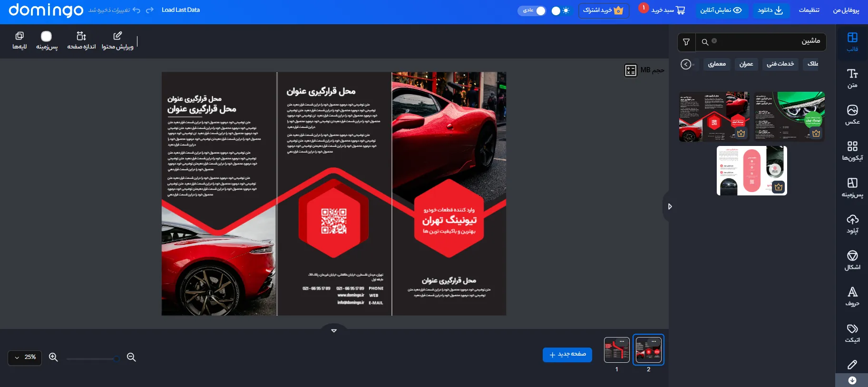Toggle the light/dark theme switch
This screenshot has width=868, height=387.
(560, 10)
